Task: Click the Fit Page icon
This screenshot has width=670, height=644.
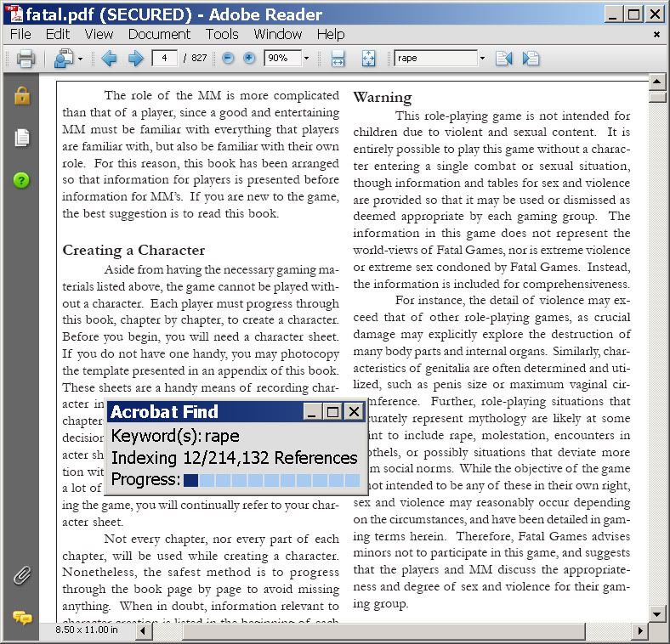Action: (x=368, y=58)
